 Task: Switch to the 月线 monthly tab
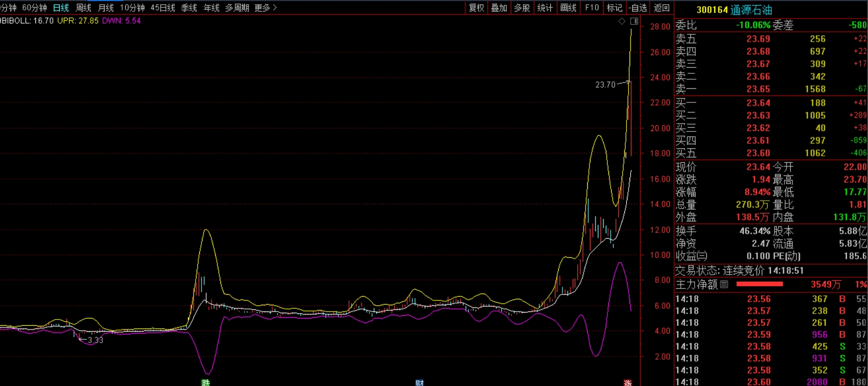point(106,7)
